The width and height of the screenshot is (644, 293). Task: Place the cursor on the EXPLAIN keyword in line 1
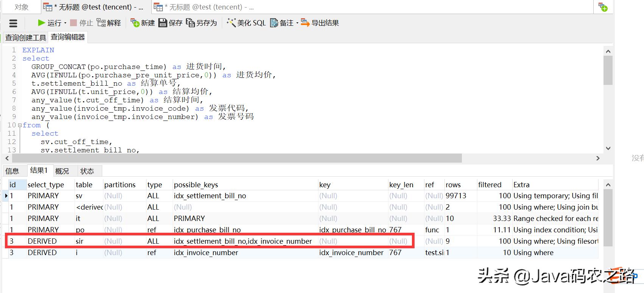[x=38, y=50]
